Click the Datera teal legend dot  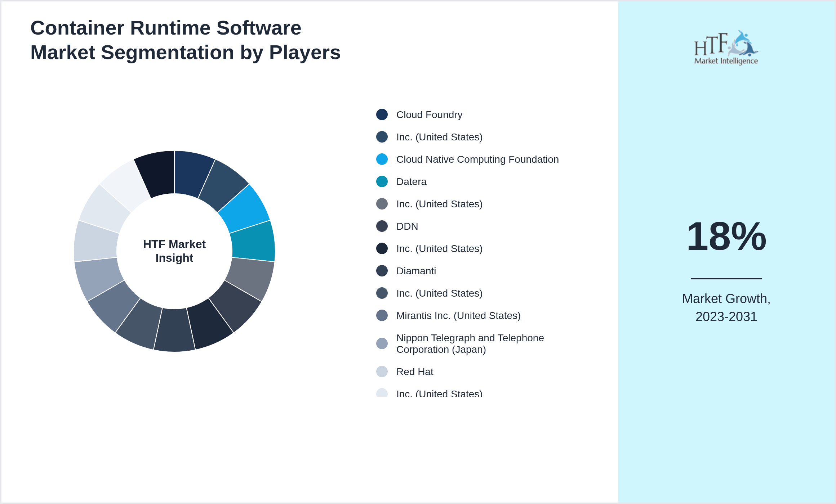click(382, 181)
